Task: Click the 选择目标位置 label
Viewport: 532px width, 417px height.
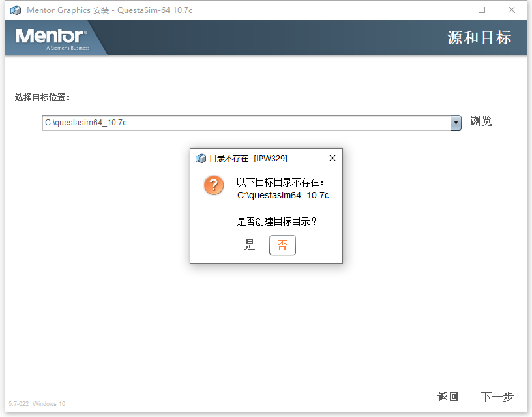Action: click(42, 97)
